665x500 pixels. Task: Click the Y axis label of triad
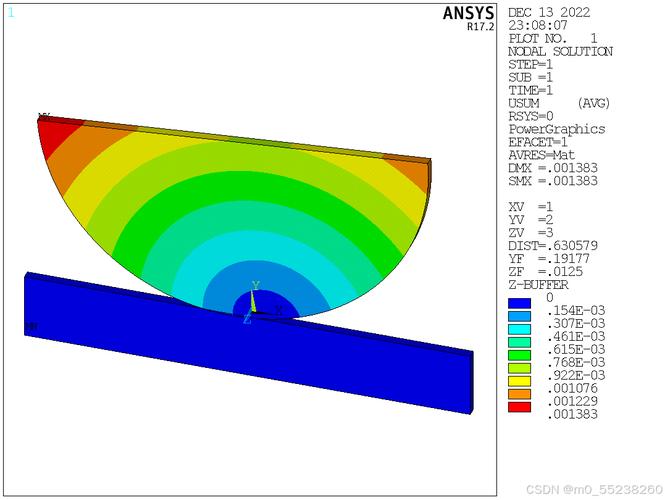pyautogui.click(x=255, y=285)
